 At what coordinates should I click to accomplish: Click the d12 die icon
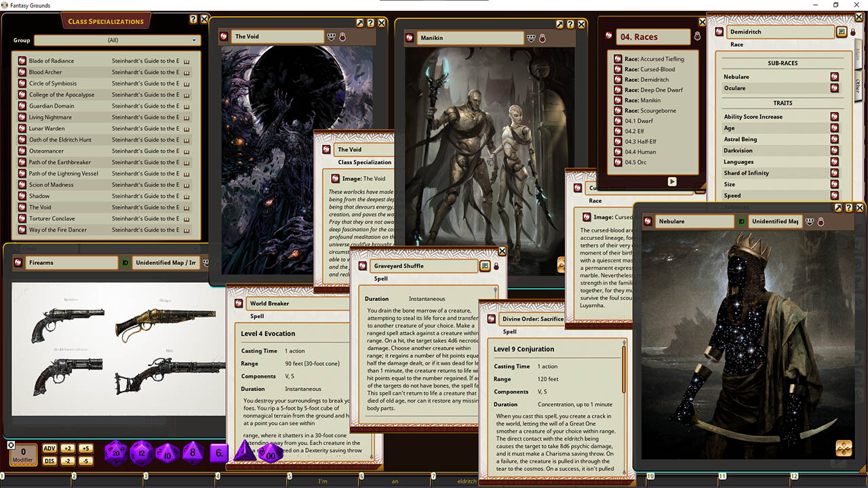click(x=142, y=452)
